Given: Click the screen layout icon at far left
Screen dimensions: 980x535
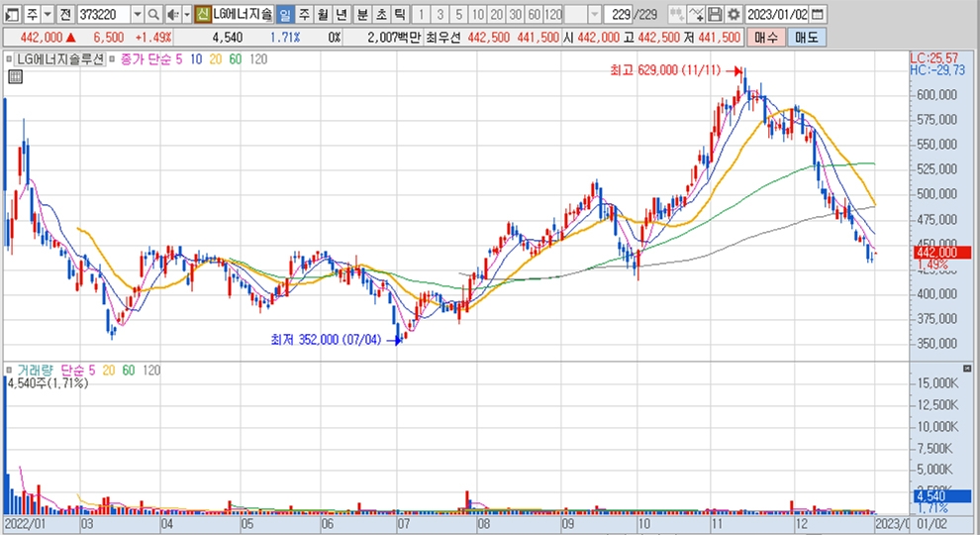Looking at the screenshot, I should (x=12, y=14).
